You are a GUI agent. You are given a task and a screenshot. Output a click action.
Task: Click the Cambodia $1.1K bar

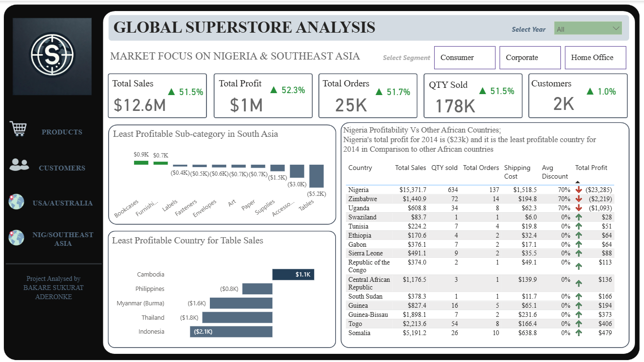point(293,275)
